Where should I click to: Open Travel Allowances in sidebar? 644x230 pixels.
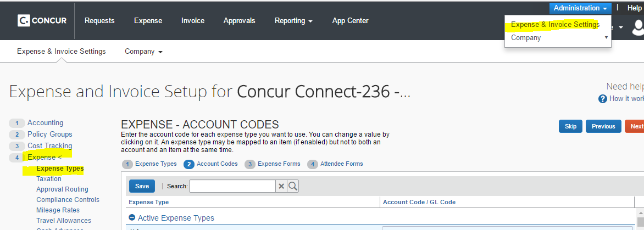tap(64, 220)
